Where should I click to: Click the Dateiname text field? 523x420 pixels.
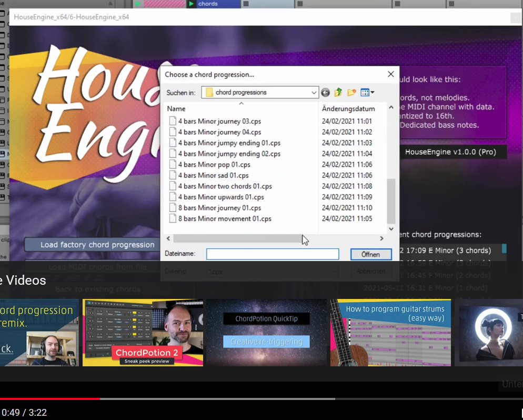[272, 254]
